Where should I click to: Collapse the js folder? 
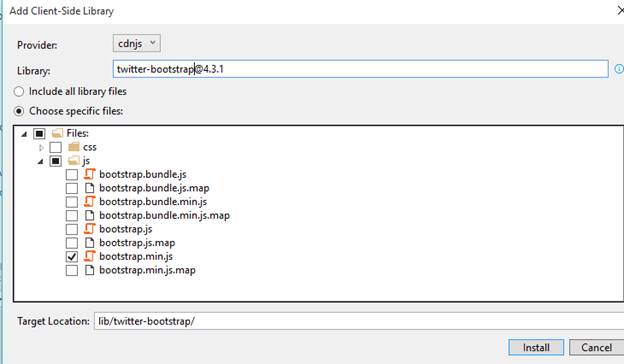click(x=40, y=162)
